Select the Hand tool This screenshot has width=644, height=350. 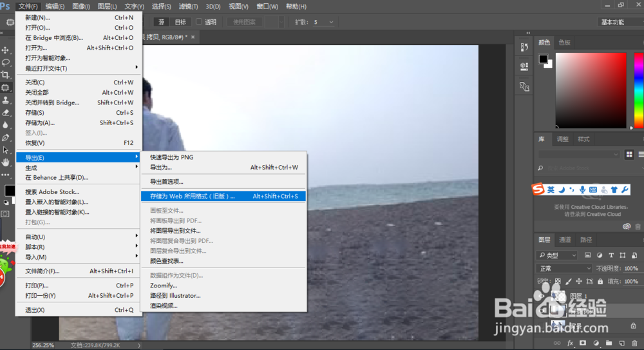[x=5, y=162]
